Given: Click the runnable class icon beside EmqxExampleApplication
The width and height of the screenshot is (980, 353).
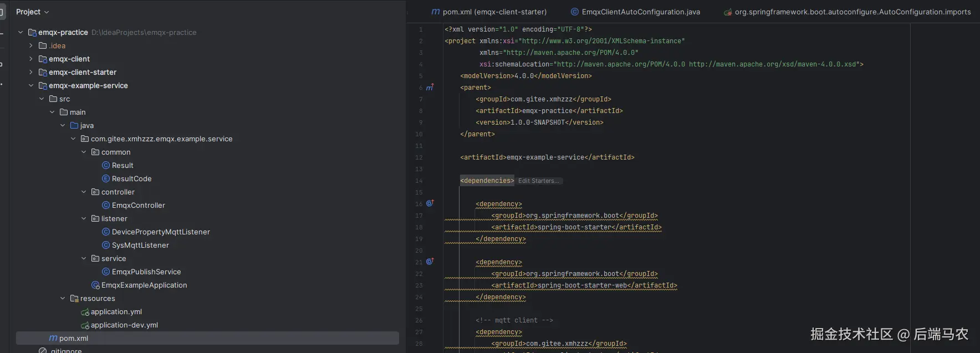Looking at the screenshot, I should 95,285.
